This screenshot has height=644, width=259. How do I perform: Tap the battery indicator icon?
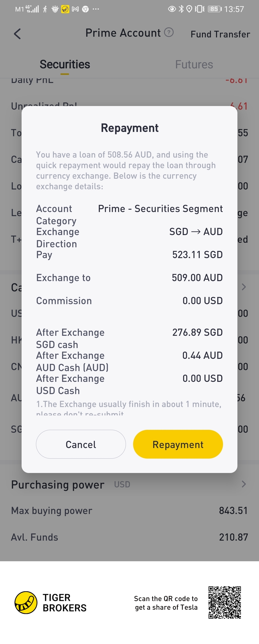215,9
